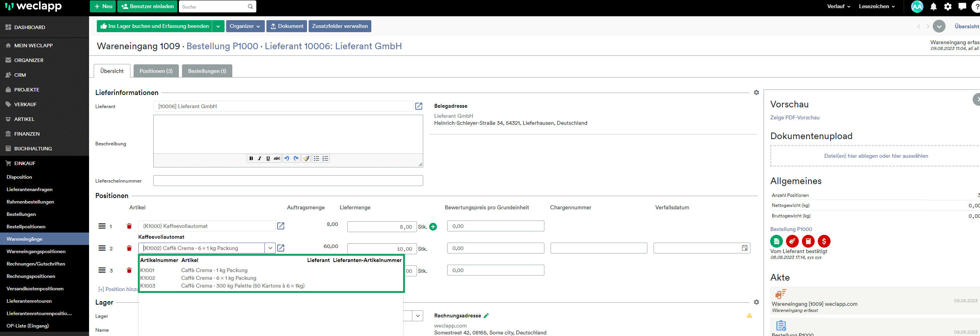The height and width of the screenshot is (336, 980).
Task: Click the drag handle icon of position 3
Action: [x=102, y=270]
